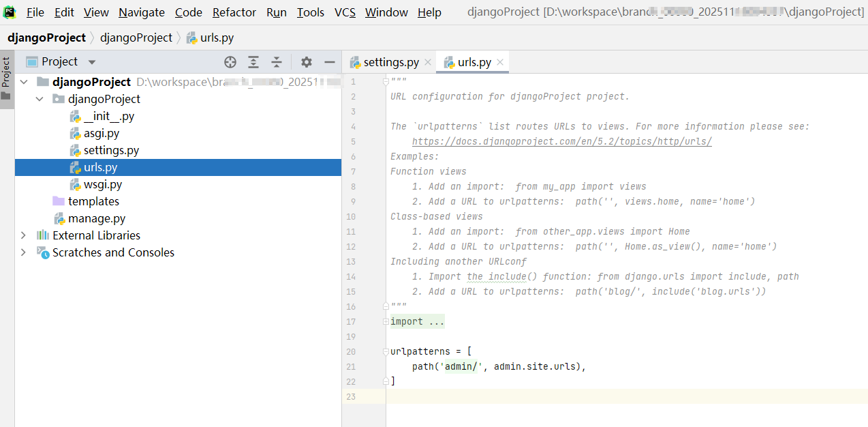Screen dimensions: 868x427
Task: Open the File menu
Action: point(35,12)
